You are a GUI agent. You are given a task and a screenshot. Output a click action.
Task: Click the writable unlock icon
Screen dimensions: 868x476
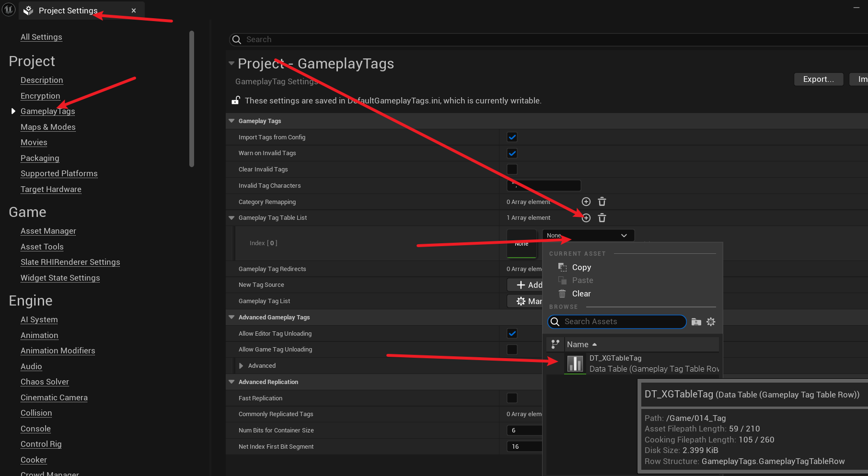pos(236,100)
